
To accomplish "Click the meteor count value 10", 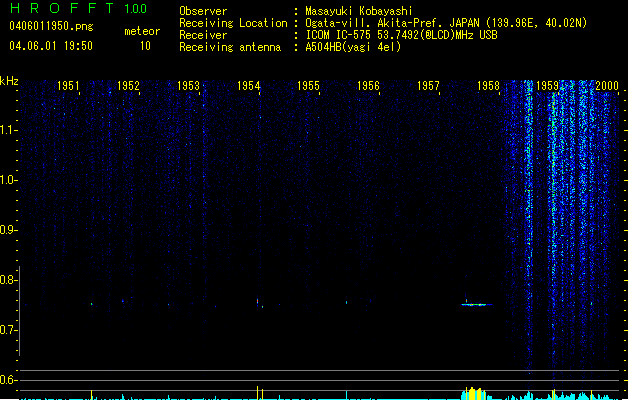I will pyautogui.click(x=145, y=46).
